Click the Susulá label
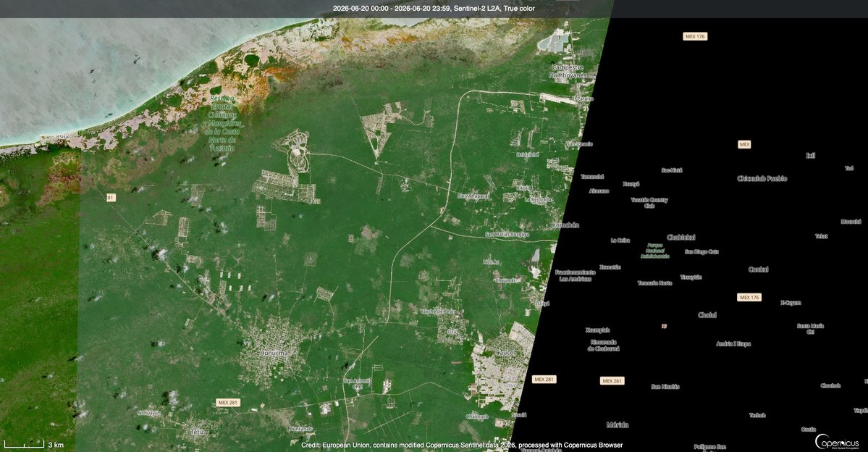The height and width of the screenshot is (452, 868). (x=518, y=415)
